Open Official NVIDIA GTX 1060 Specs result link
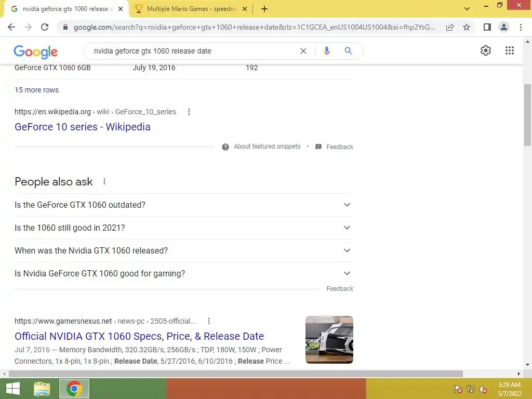 tap(139, 336)
